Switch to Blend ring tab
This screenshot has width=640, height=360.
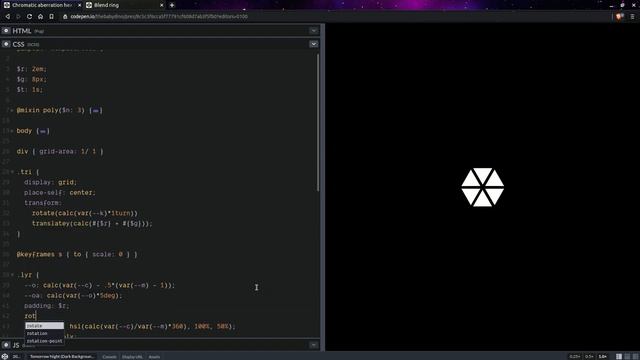[124, 5]
